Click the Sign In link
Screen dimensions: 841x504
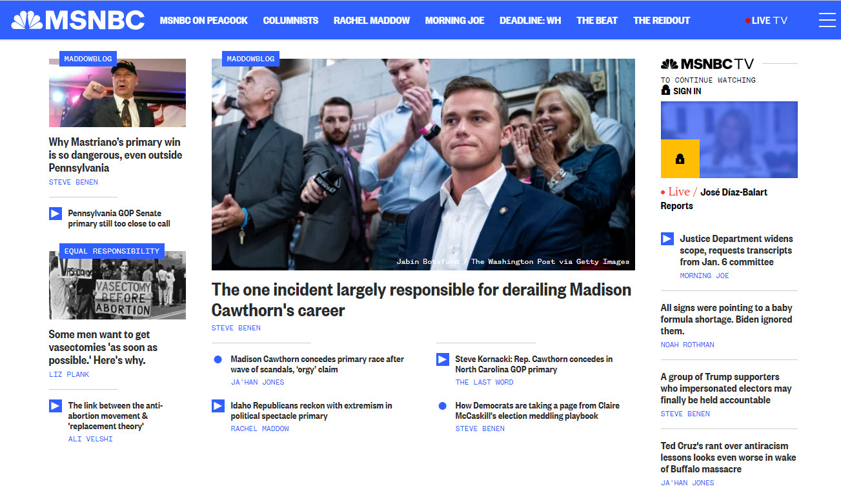point(686,91)
